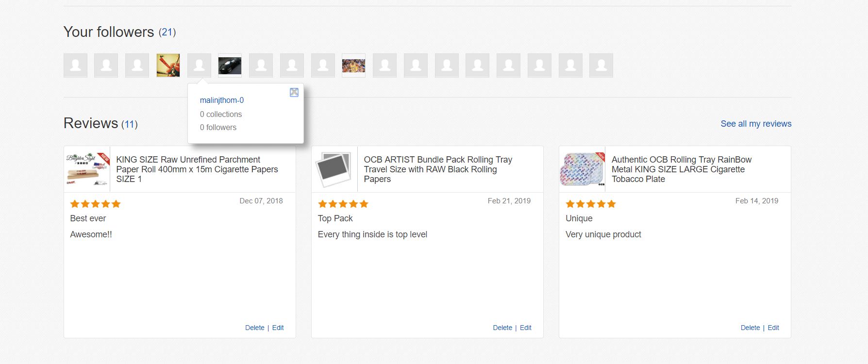This screenshot has height=364, width=868.
Task: Open malinjthom-0 follower profile link
Action: 221,100
